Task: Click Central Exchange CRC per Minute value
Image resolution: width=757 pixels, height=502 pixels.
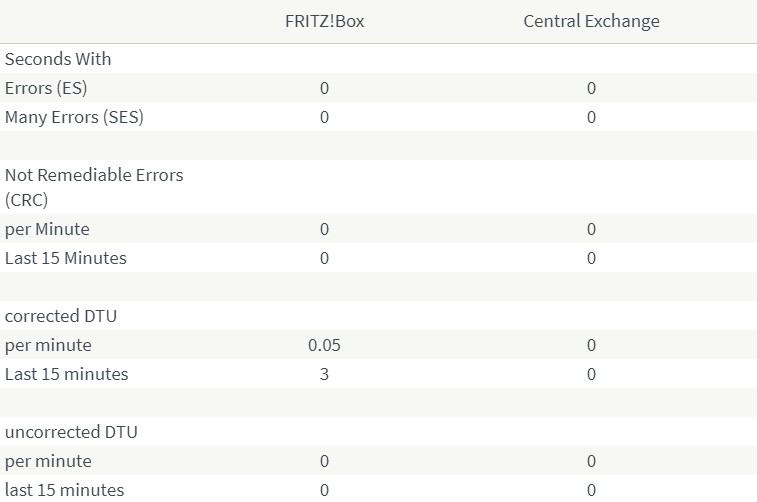Action: (591, 229)
